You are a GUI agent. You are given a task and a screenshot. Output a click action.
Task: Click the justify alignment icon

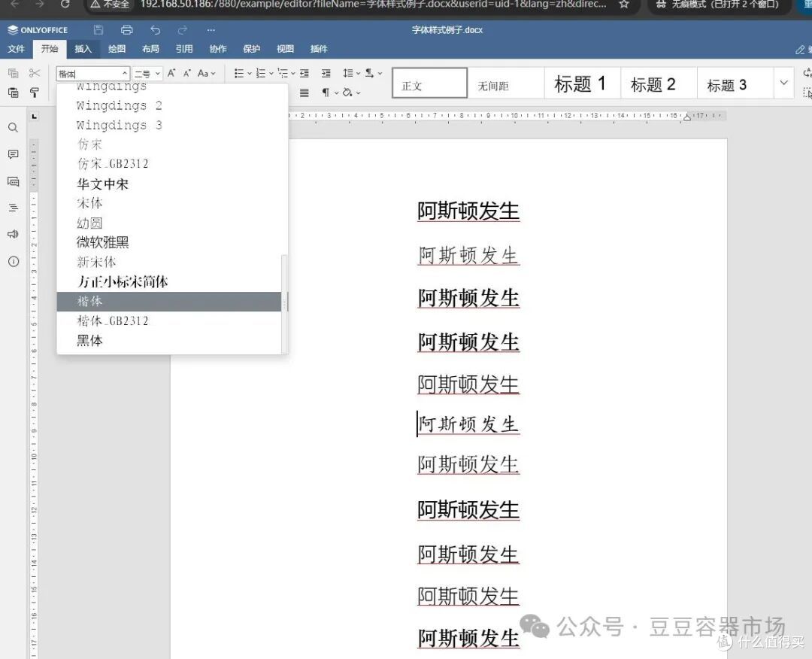tap(304, 93)
